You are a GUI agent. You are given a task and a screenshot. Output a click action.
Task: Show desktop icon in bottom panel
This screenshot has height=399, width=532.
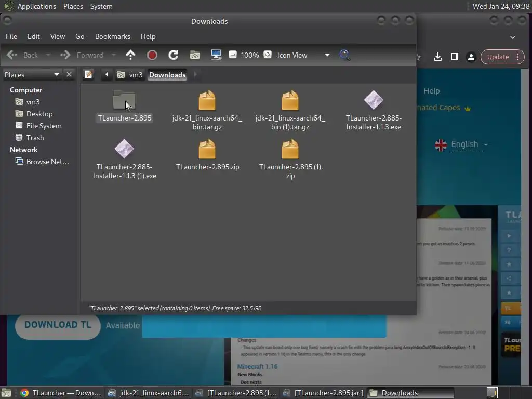tap(6, 393)
